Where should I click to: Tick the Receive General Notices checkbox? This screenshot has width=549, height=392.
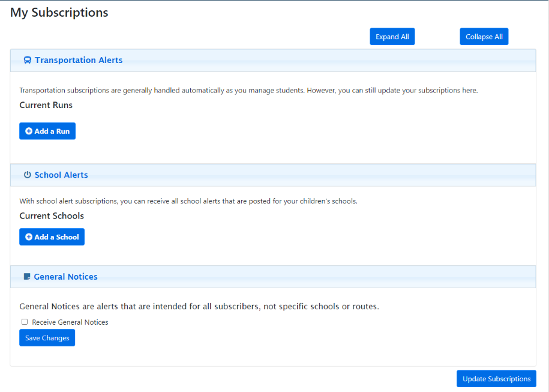pos(25,322)
